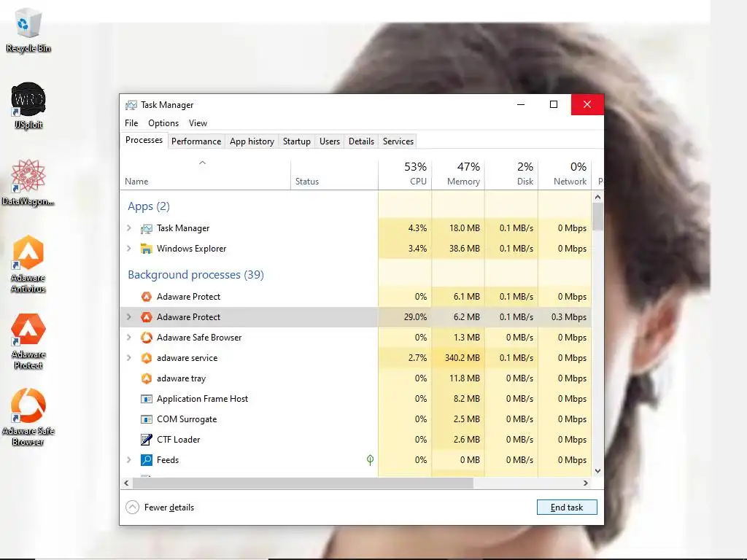The height and width of the screenshot is (560, 747).
Task: Click the adaware tray process icon
Action: point(146,378)
